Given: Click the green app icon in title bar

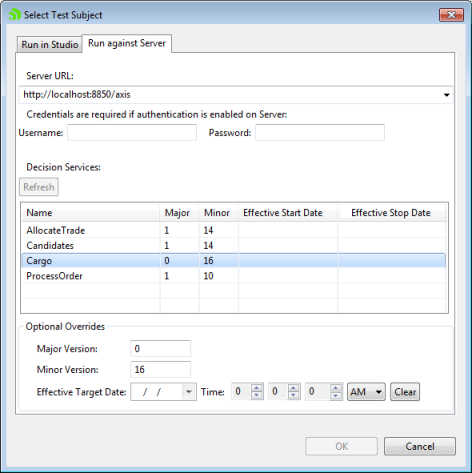Looking at the screenshot, I should (x=15, y=15).
